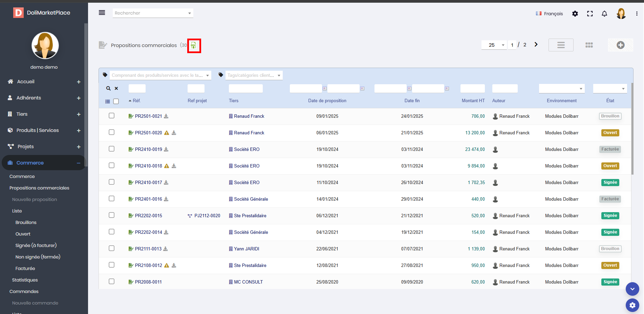The image size is (644, 314).
Task: Open project link PJ2112-0020
Action: click(x=207, y=216)
